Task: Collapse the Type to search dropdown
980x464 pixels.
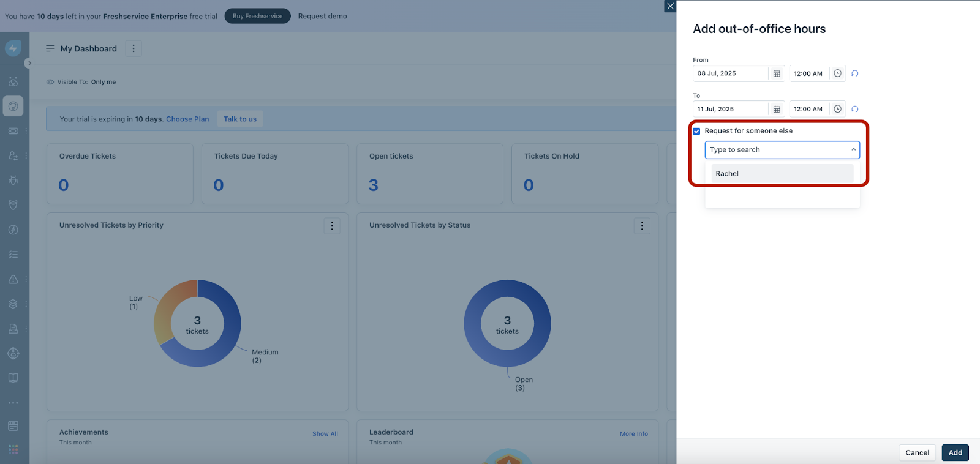Action: pos(853,150)
